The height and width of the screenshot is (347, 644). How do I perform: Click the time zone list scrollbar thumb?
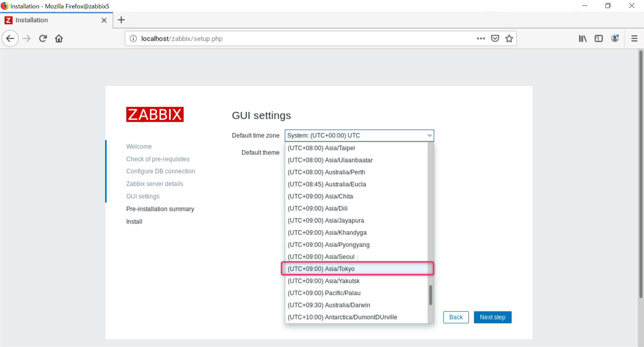coord(431,295)
